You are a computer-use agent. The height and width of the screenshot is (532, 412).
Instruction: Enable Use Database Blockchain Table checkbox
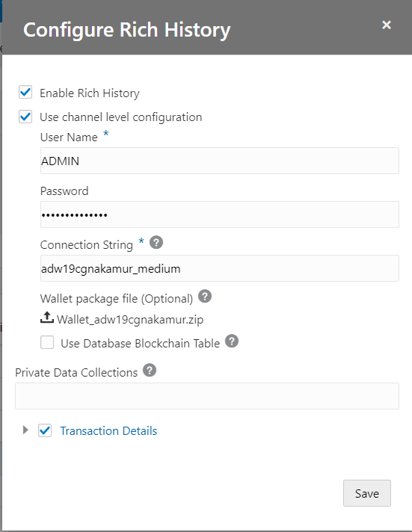[x=47, y=342]
